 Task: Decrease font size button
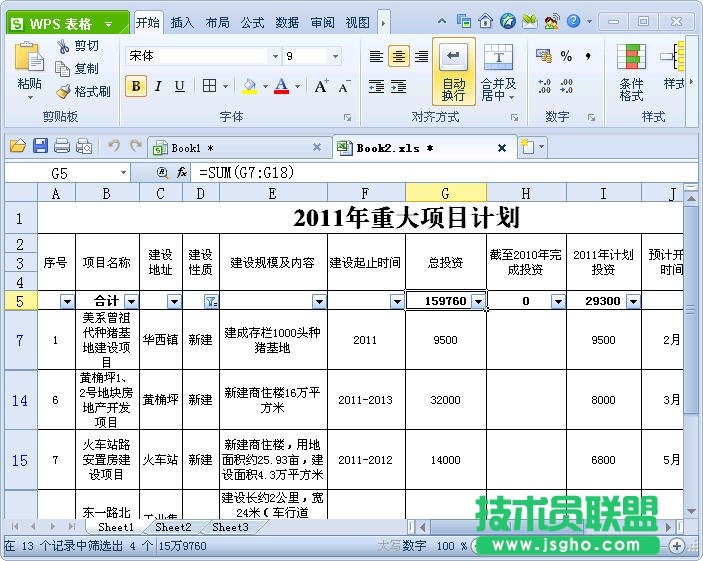coord(344,86)
